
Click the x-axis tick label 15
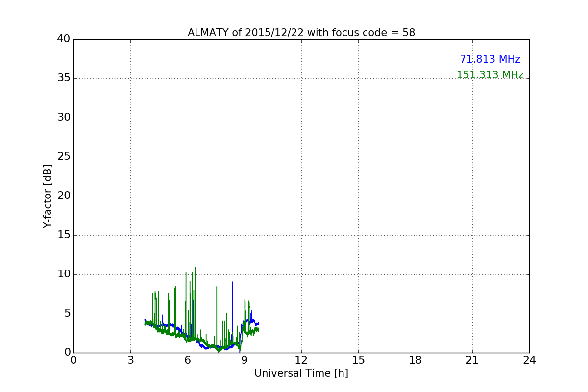tap(358, 360)
